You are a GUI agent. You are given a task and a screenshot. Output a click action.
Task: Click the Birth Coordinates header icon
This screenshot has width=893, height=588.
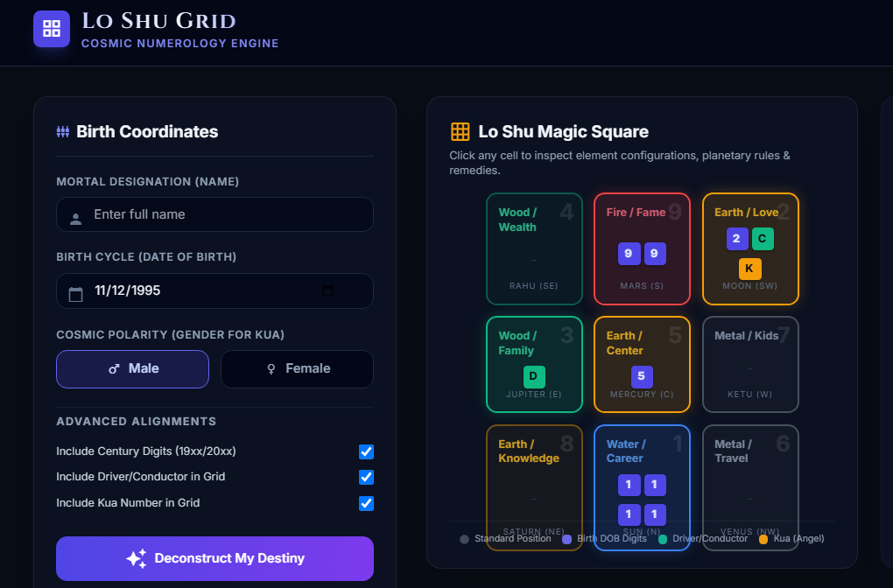[x=63, y=131]
